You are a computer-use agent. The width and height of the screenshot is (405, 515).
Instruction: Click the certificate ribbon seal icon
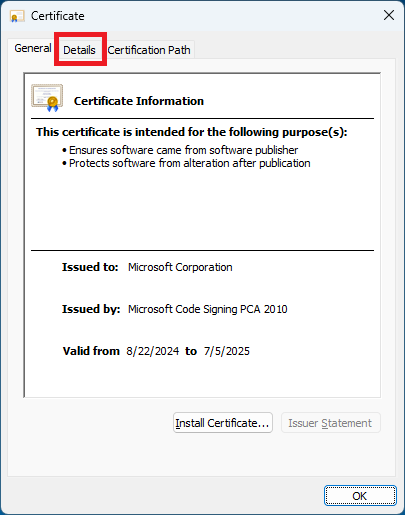(x=47, y=98)
